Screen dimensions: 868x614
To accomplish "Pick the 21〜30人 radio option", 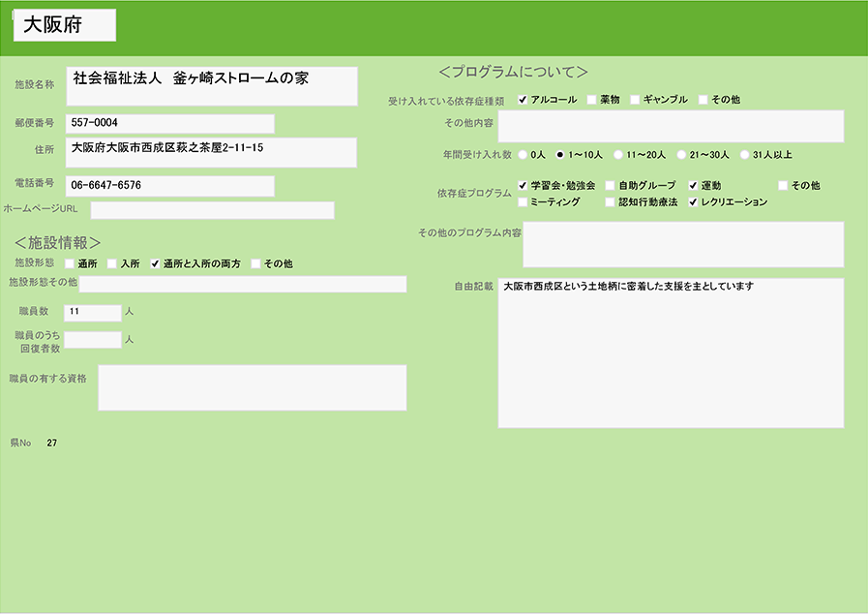I will 681,154.
